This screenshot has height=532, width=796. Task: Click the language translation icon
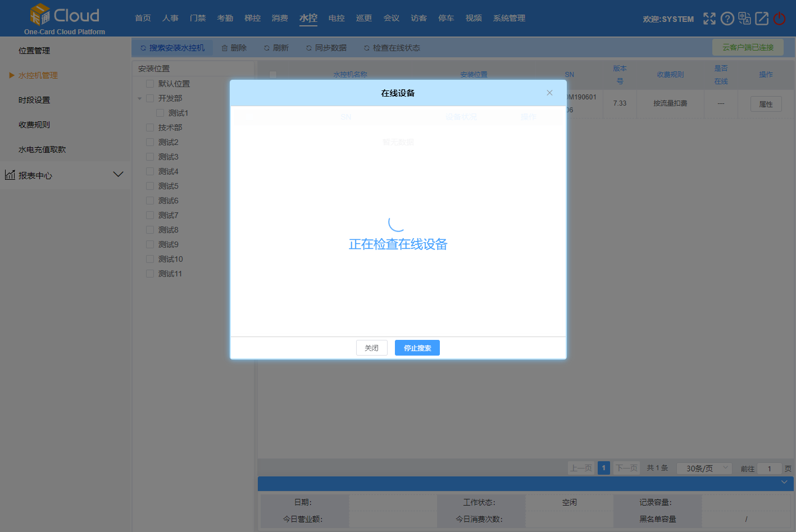[744, 19]
